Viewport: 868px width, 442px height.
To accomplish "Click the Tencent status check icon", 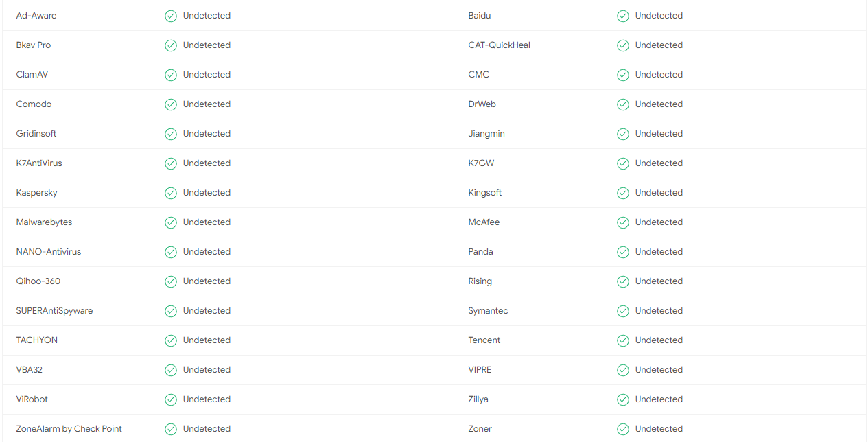I will pyautogui.click(x=623, y=340).
